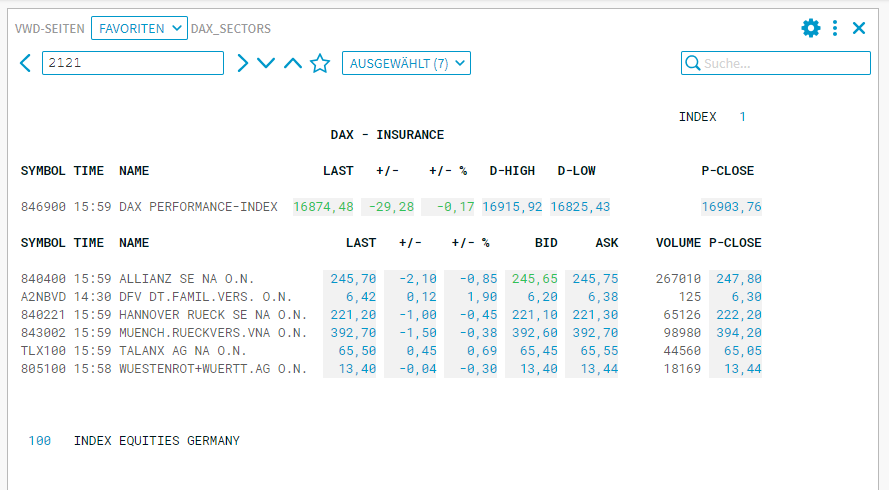
Task: Open the three-dot more options menu
Action: click(x=835, y=28)
